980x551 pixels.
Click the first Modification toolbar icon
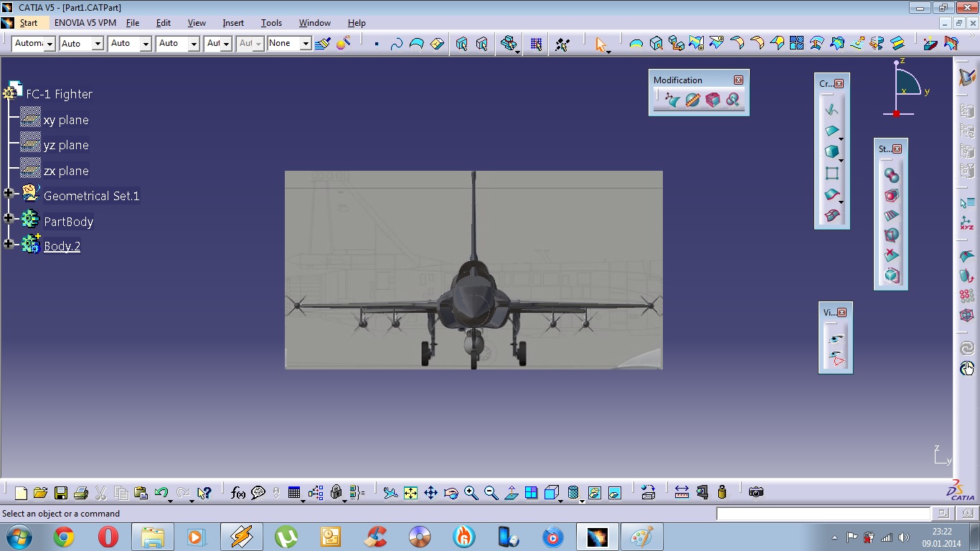point(672,100)
